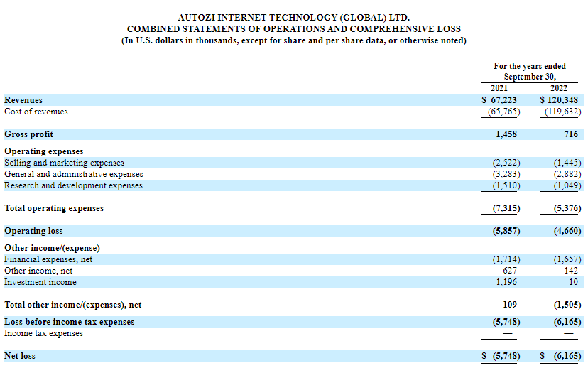
Task: Click the Cost of revenues label
Action: pyautogui.click(x=36, y=112)
